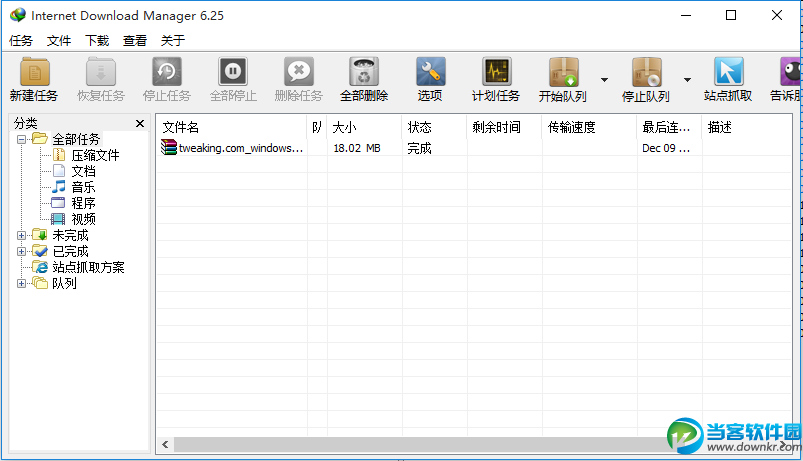803x461 pixels.
Task: Select the 已完成 label in tree
Action: pyautogui.click(x=70, y=252)
